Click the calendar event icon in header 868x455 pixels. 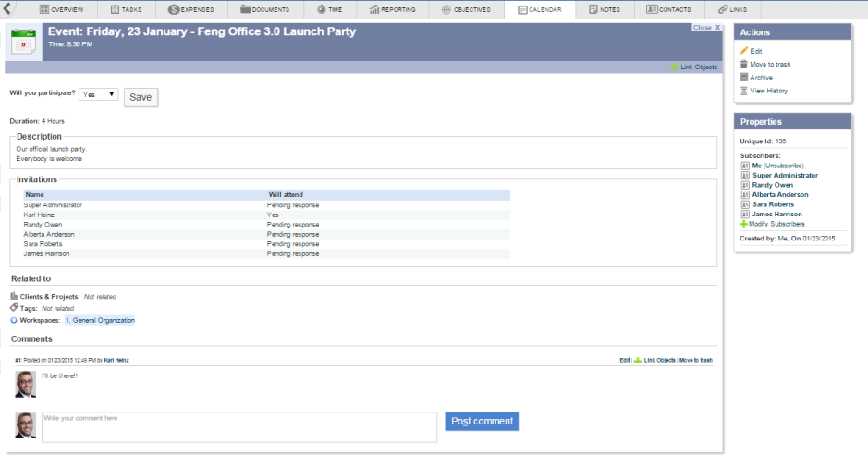(23, 42)
